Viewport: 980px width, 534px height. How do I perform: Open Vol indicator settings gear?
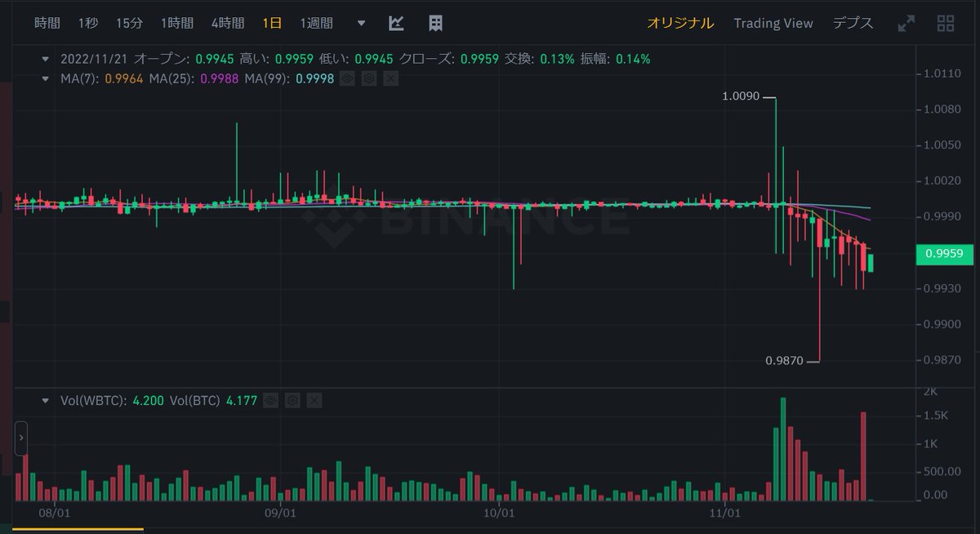pos(293,400)
